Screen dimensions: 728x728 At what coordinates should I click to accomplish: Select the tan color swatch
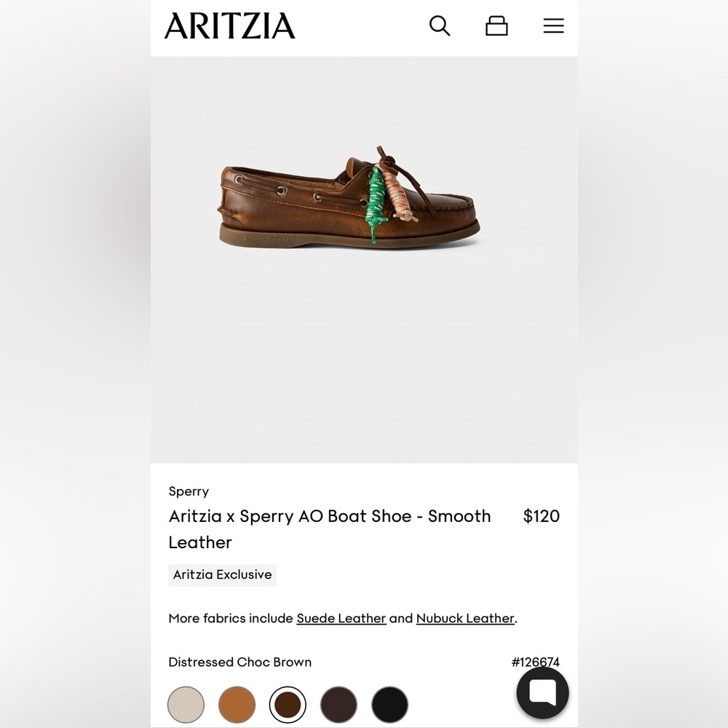click(x=237, y=705)
